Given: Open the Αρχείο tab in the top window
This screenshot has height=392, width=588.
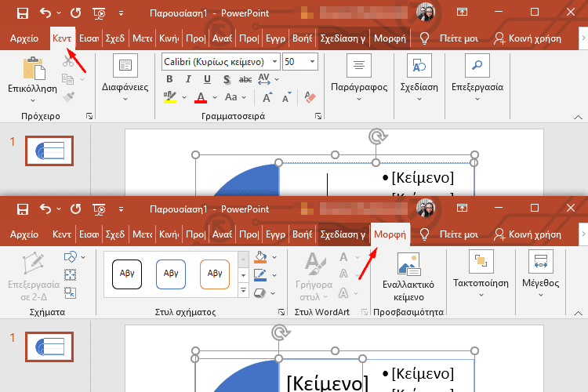Looking at the screenshot, I should [x=24, y=38].
